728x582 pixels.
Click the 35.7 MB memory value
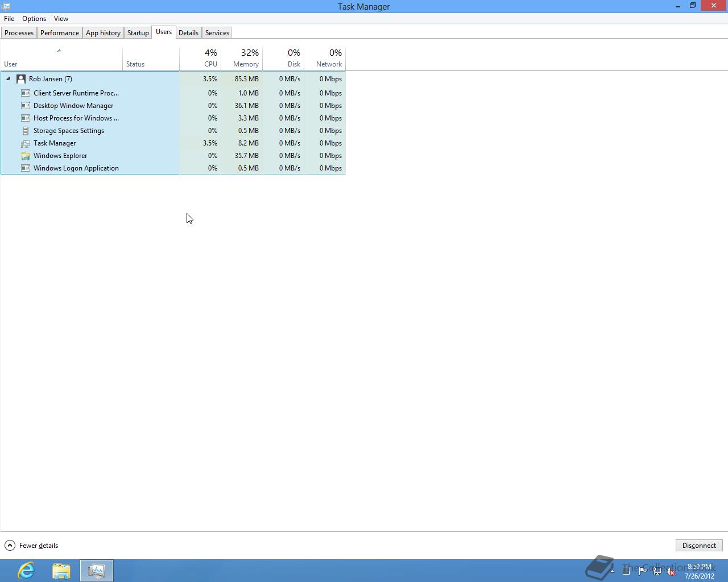[247, 156]
